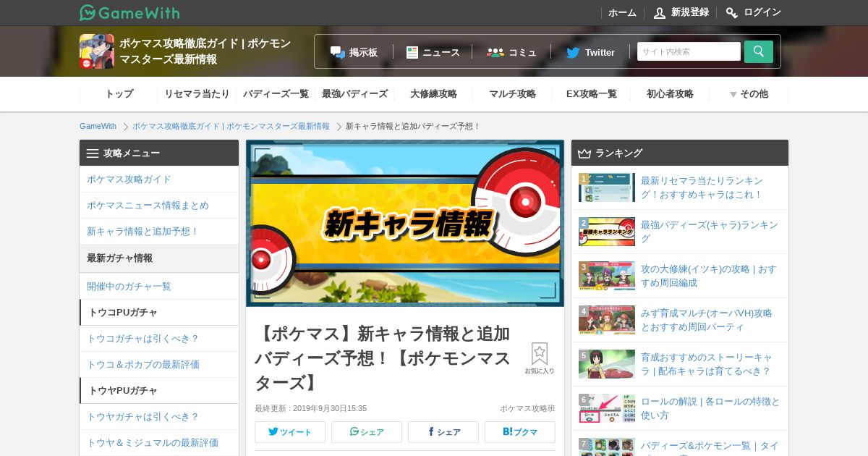Click the ランキング crown icon

[x=584, y=153]
